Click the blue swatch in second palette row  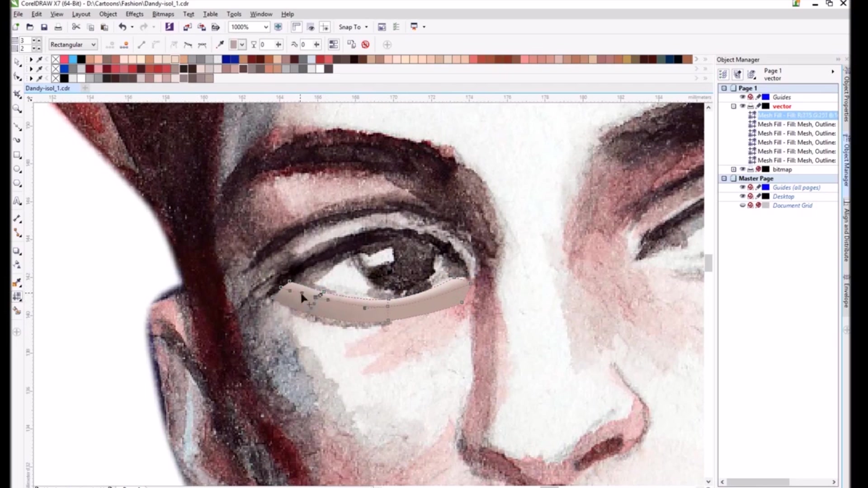(65, 69)
